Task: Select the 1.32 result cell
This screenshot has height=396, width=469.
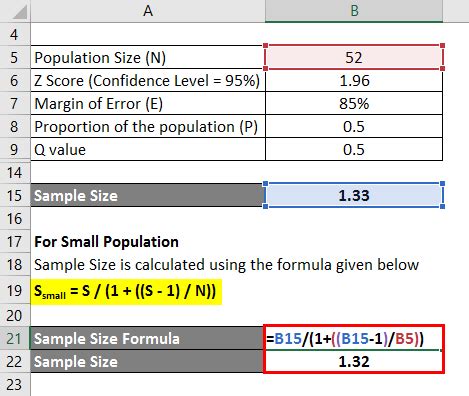Action: [x=354, y=361]
